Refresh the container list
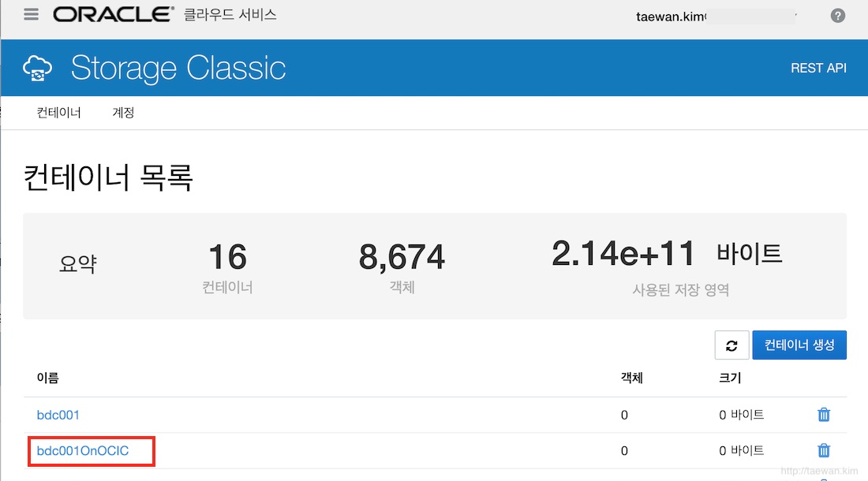The height and width of the screenshot is (481, 868). [731, 345]
